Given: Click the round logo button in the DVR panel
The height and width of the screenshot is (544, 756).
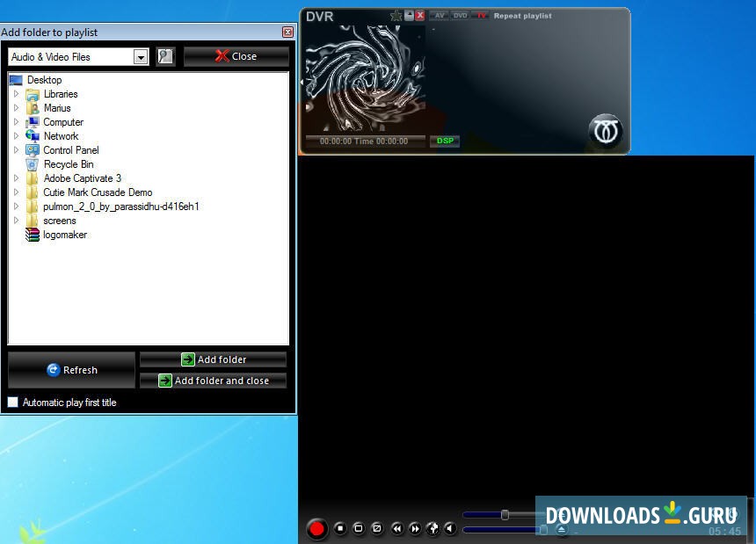Looking at the screenshot, I should click(606, 131).
